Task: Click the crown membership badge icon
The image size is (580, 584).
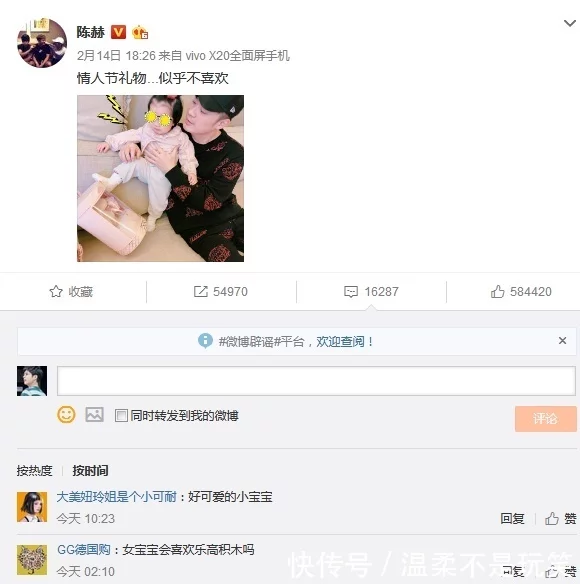Action: pos(140,32)
